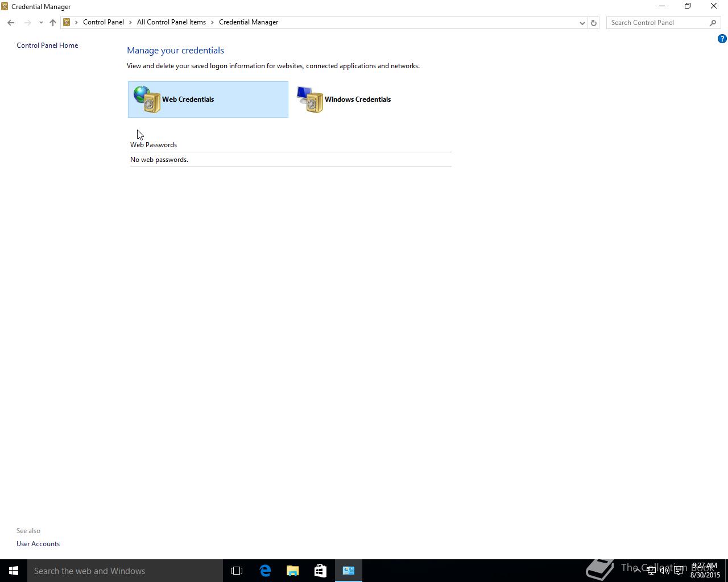Click the volume speaker tray icon
This screenshot has width=728, height=582.
click(664, 571)
